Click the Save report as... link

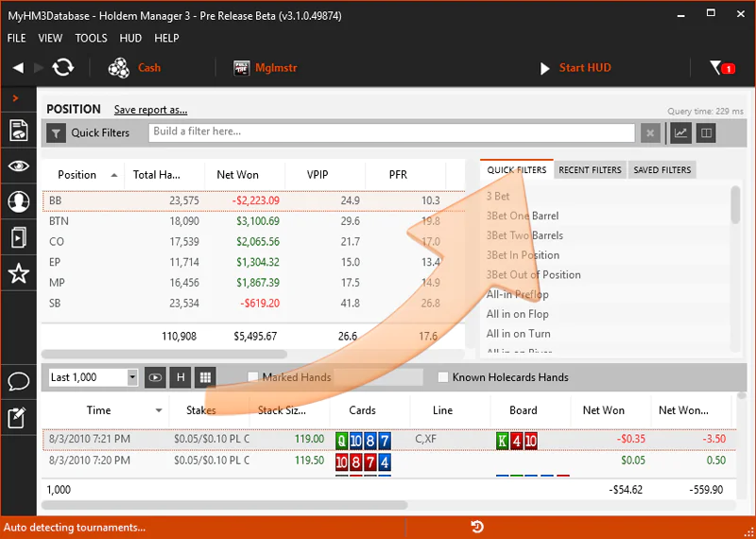(150, 110)
